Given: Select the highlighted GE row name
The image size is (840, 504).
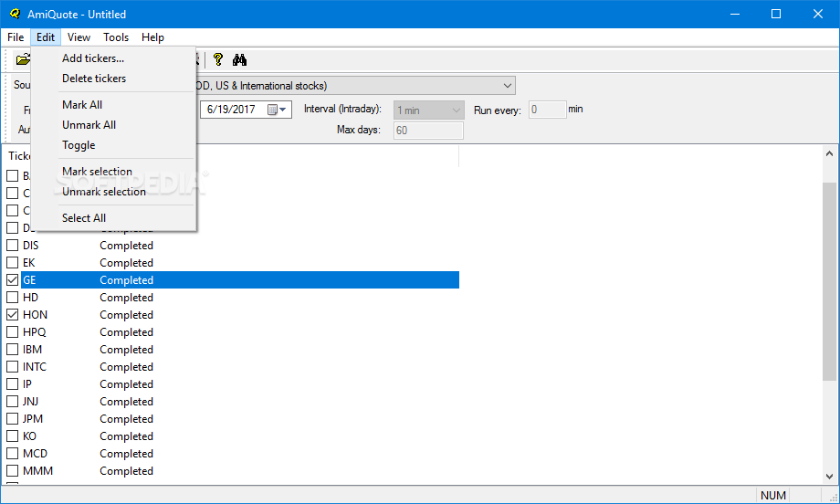Looking at the screenshot, I should click(x=29, y=279).
